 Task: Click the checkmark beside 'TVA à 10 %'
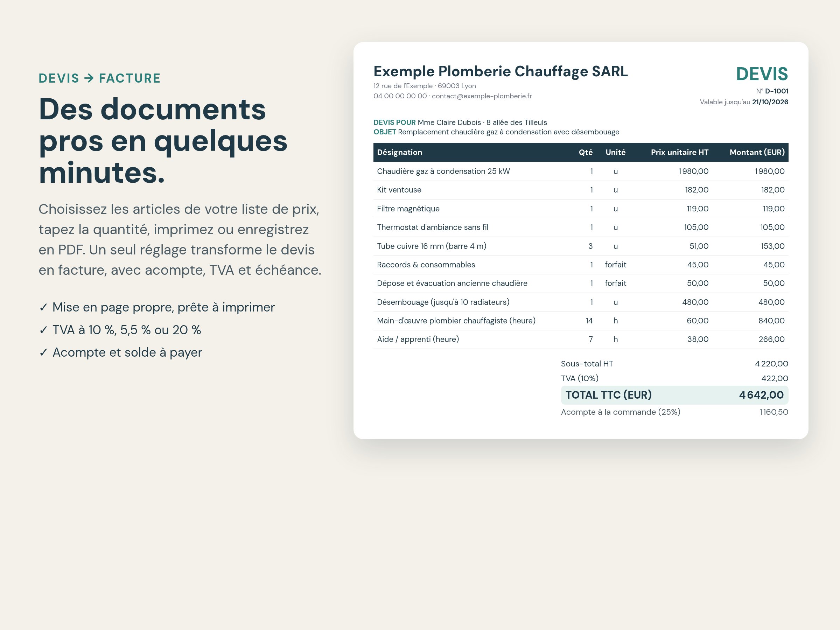point(43,330)
